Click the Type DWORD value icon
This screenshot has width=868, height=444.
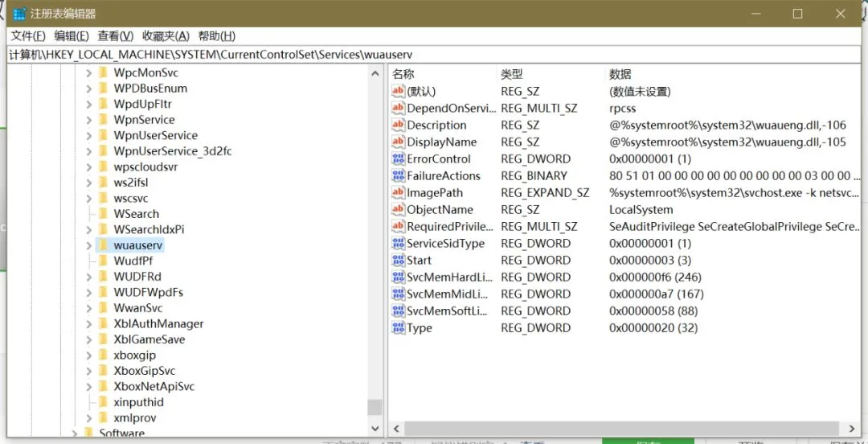click(x=398, y=328)
